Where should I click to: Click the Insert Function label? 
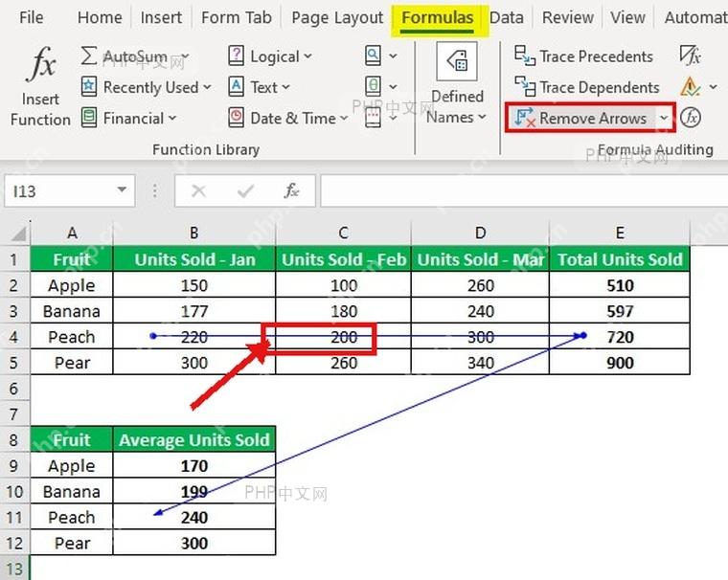tap(40, 109)
